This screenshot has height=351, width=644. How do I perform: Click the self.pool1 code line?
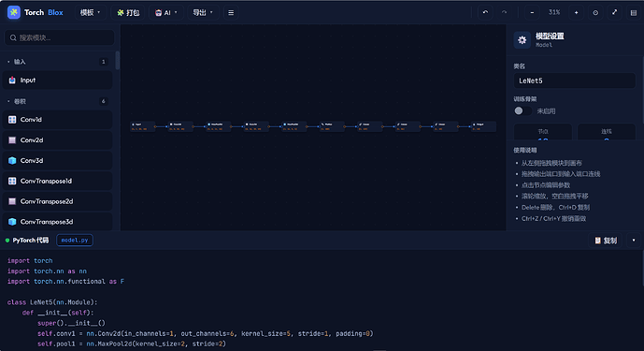(x=132, y=344)
